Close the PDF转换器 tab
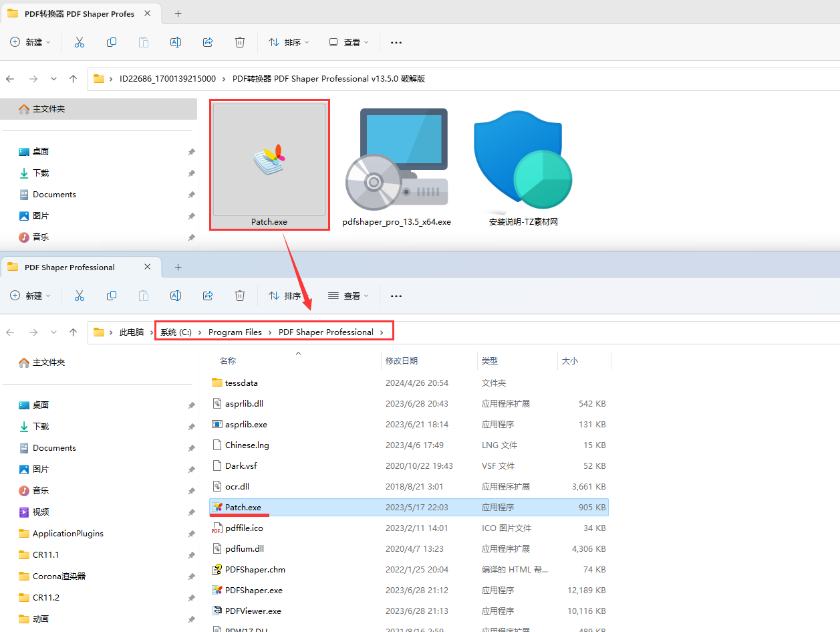 (x=148, y=13)
